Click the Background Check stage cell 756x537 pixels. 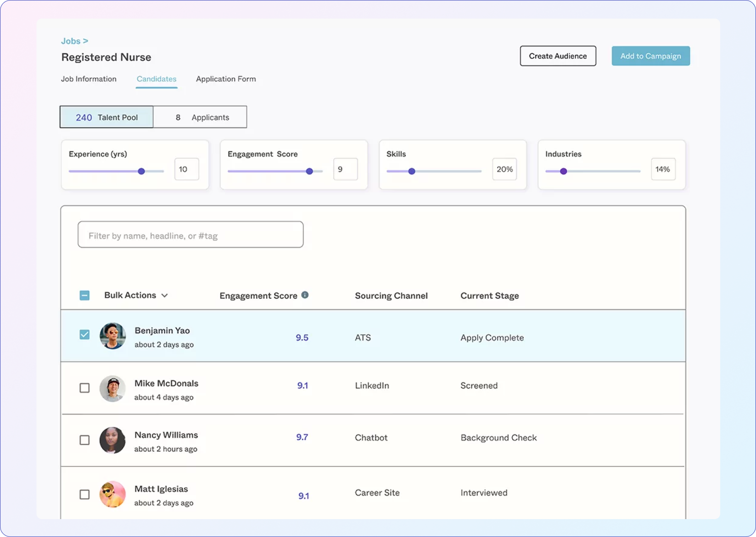click(498, 437)
